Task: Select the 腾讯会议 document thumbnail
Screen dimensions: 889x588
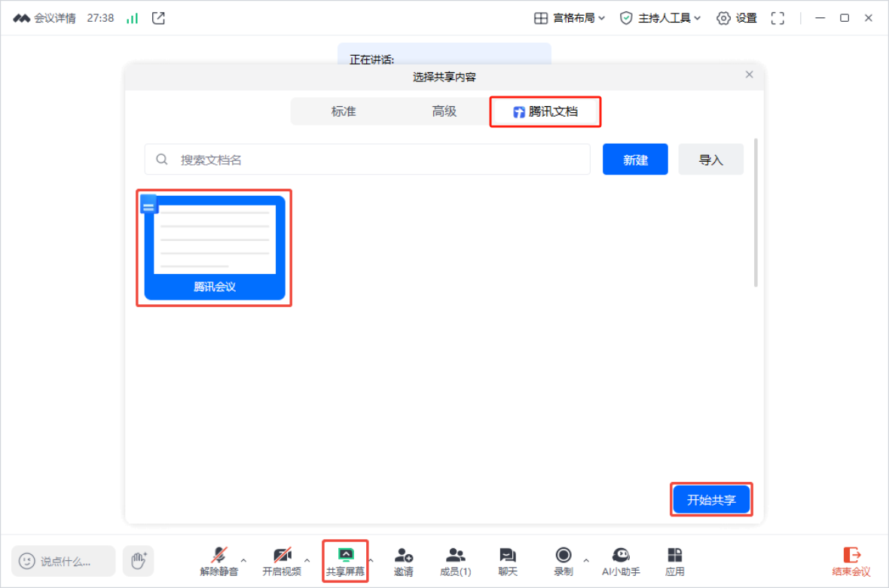Action: (x=214, y=248)
